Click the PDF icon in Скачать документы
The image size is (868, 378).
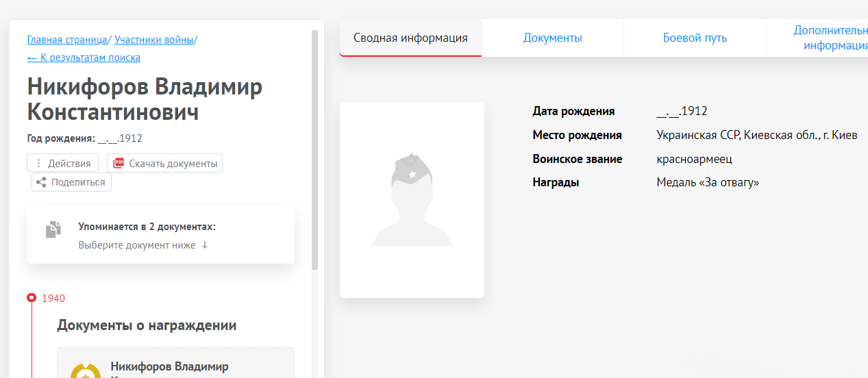(119, 163)
